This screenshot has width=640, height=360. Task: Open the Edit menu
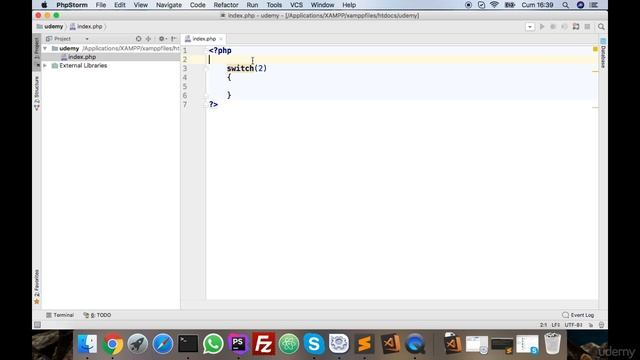tap(120, 5)
